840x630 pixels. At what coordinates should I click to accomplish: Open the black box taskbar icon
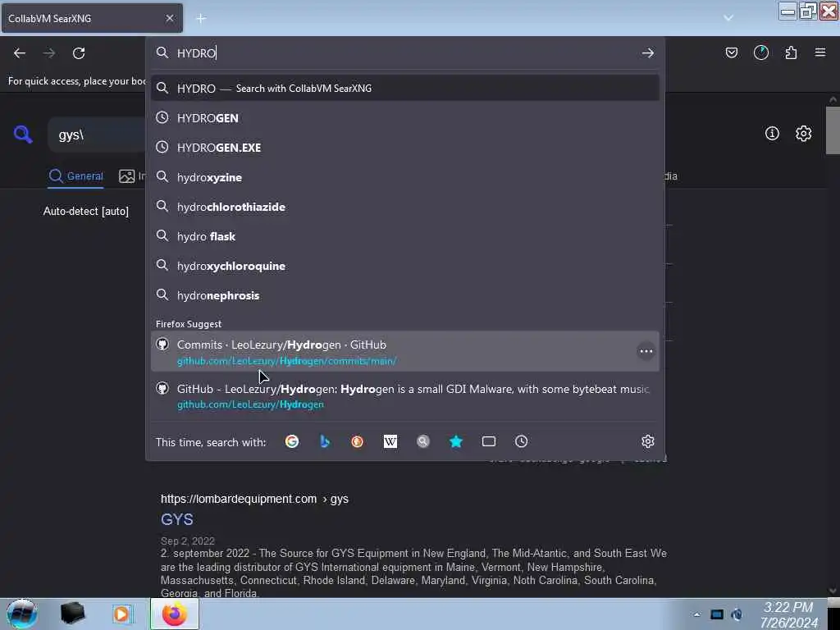pyautogui.click(x=72, y=614)
